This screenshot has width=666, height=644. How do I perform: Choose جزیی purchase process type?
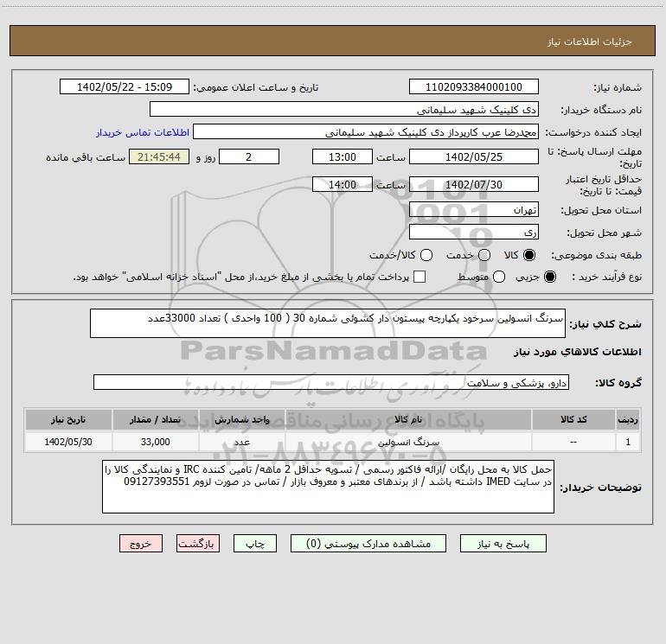coord(549,277)
